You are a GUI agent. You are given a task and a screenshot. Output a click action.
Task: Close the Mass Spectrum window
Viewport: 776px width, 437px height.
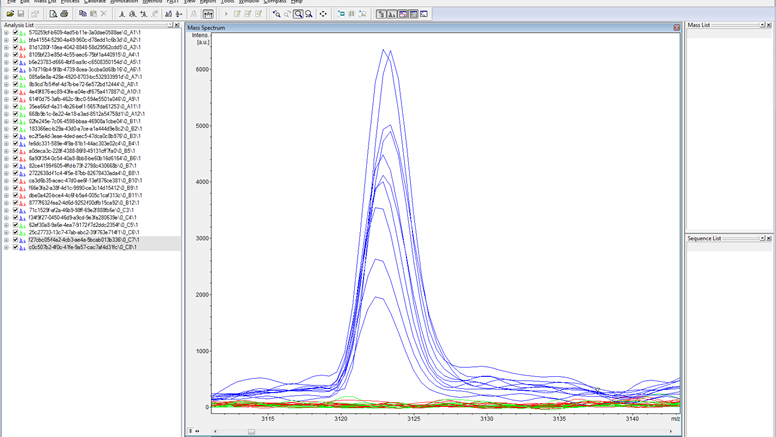(x=677, y=28)
